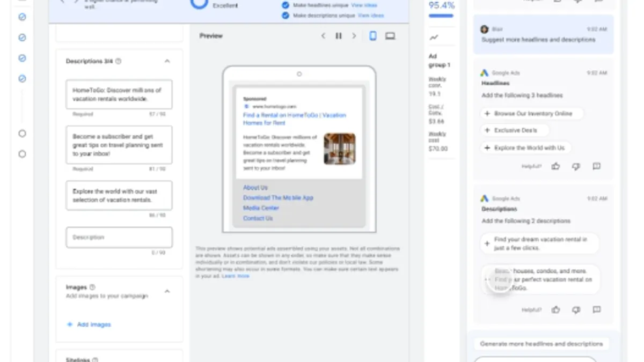Image resolution: width=644 pixels, height=362 pixels.
Task: Add headline 'Exclusive Deals'
Action: tap(515, 130)
